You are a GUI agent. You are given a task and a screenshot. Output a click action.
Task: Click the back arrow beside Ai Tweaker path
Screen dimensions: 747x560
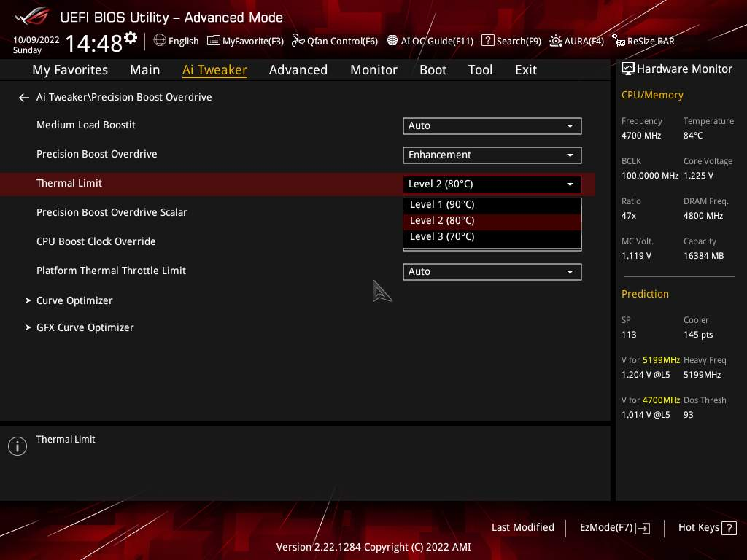pyautogui.click(x=24, y=98)
